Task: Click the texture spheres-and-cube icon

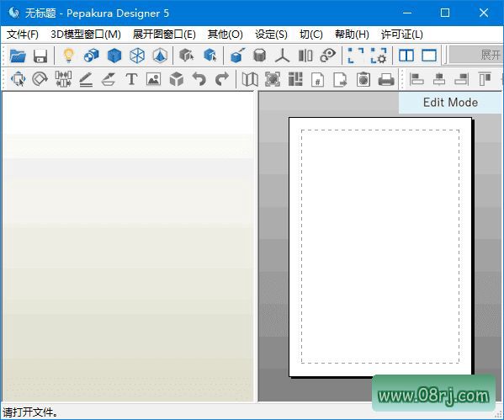Action: pyautogui.click(x=91, y=56)
